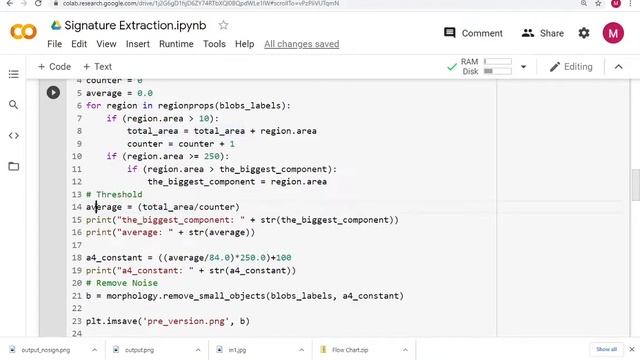The image size is (640, 360).
Task: Open the Tools menu
Action: [214, 44]
